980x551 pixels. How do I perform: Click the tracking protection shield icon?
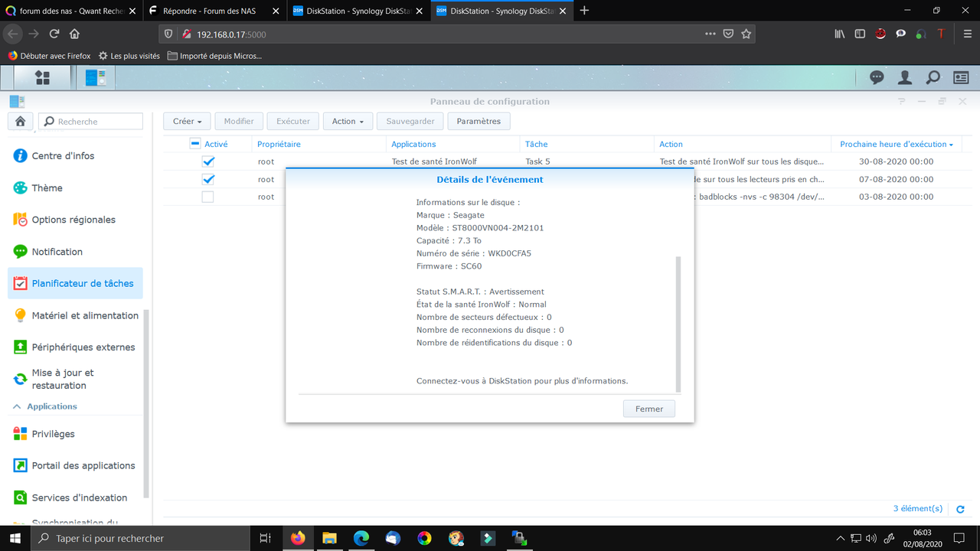pos(170,34)
